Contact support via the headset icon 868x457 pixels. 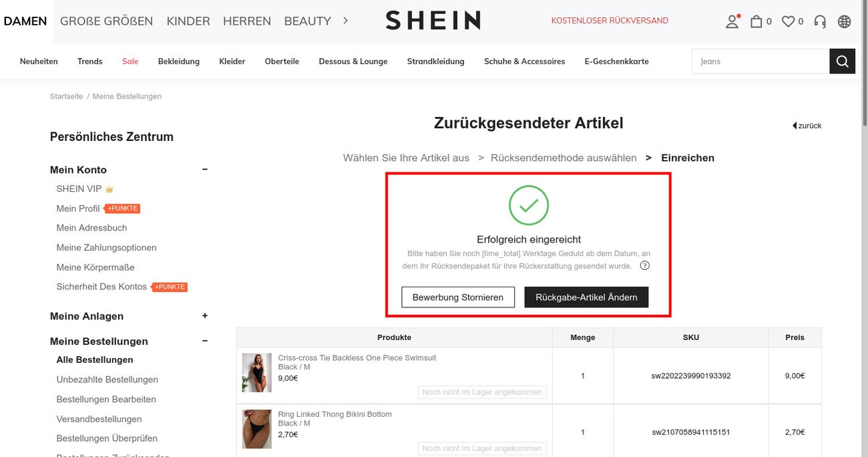coord(819,21)
